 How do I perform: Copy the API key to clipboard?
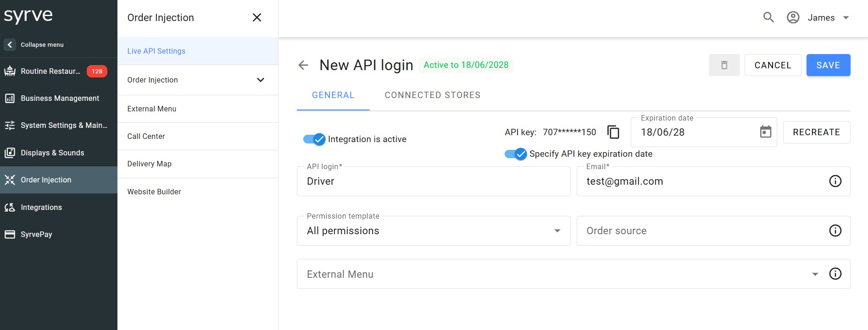pyautogui.click(x=613, y=132)
